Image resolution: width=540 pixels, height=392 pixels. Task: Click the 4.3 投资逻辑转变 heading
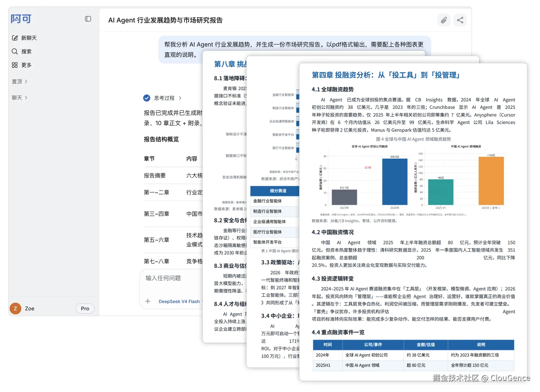[333, 278]
